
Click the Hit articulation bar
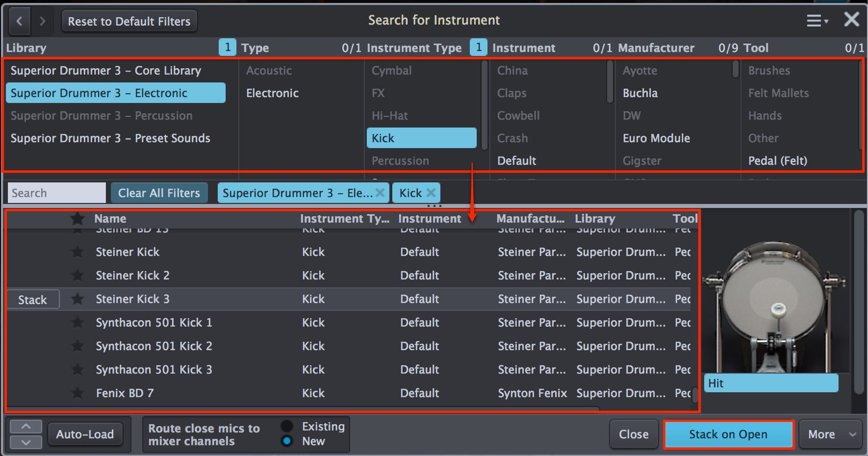coord(771,383)
